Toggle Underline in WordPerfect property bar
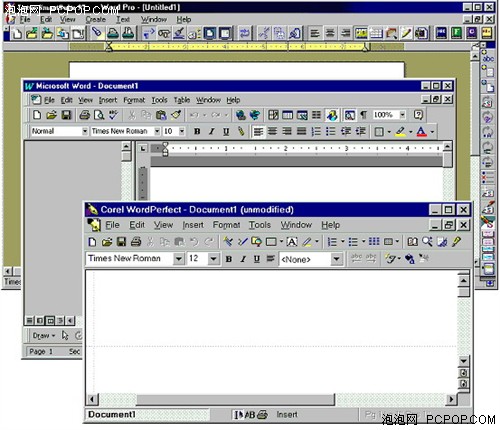Image resolution: width=500 pixels, height=430 pixels. [x=257, y=259]
